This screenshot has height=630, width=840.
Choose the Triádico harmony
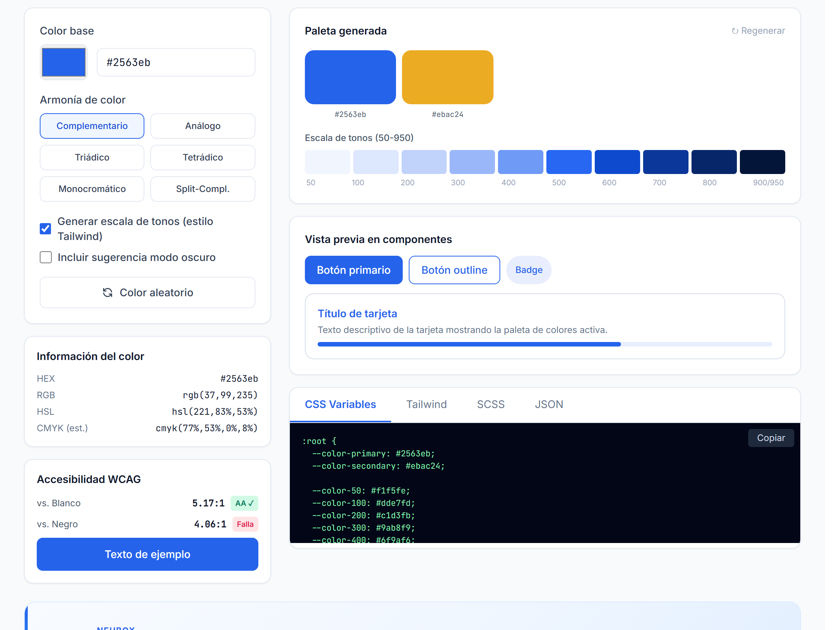click(x=92, y=157)
